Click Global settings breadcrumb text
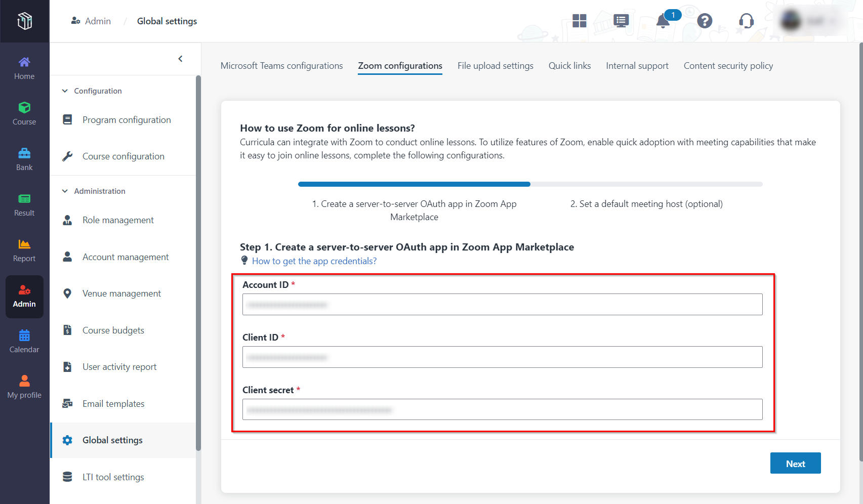Screen dimensions: 863x504 point(167,21)
